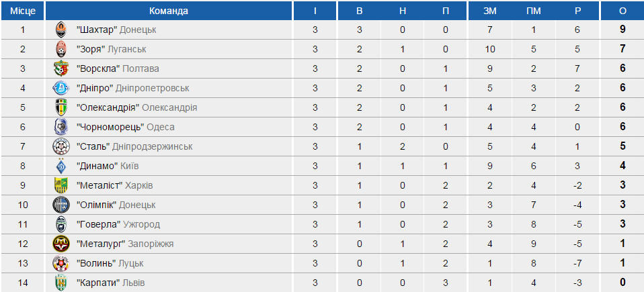644x292 pixels.
Task: Click the "Команда" column header
Action: (169, 11)
